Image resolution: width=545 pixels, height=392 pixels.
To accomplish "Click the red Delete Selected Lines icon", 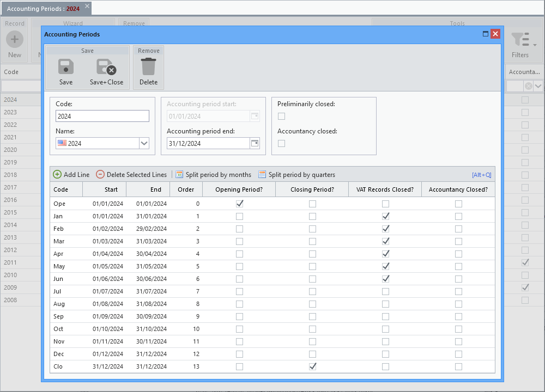I will 100,174.
